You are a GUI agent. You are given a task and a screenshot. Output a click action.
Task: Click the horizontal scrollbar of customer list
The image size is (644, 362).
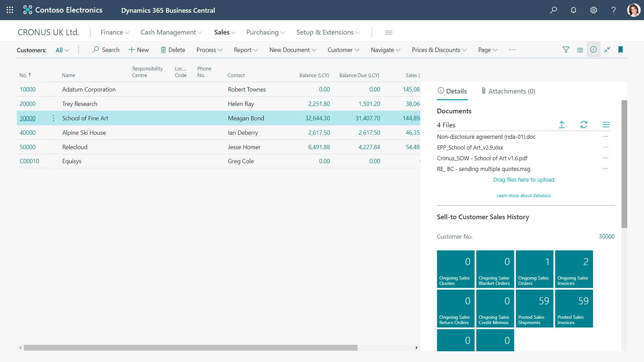(191, 348)
